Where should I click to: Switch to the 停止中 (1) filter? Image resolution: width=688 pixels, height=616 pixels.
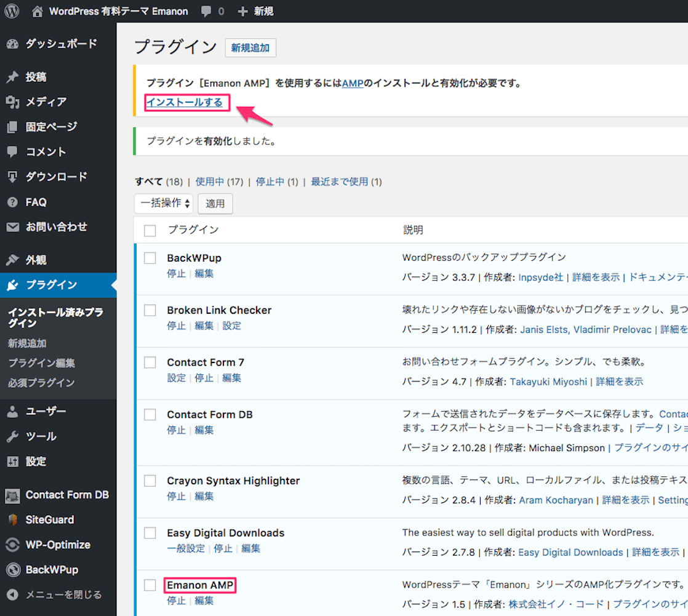coord(277,182)
